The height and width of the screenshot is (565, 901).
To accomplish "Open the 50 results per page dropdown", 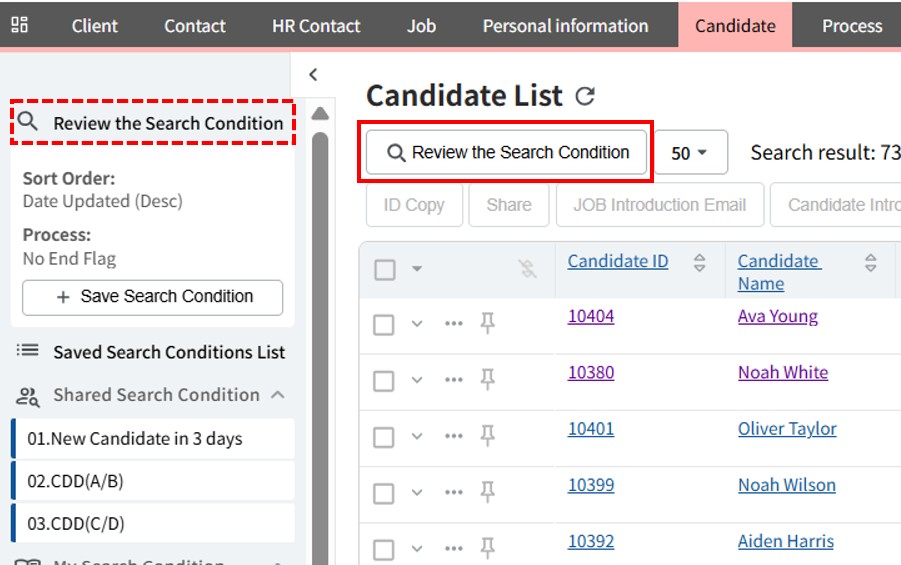I will (x=690, y=153).
